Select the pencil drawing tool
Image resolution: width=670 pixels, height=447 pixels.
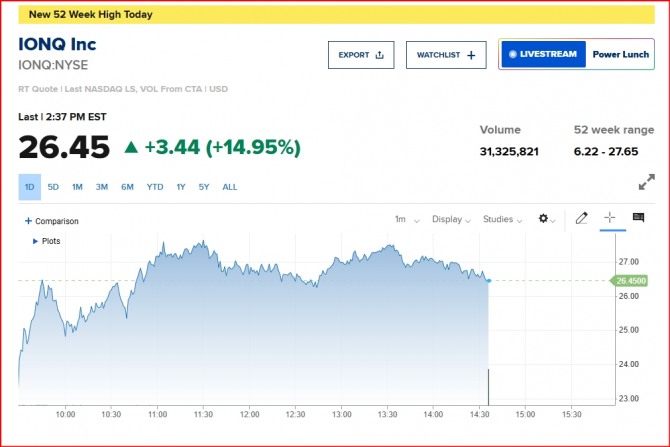(x=581, y=219)
